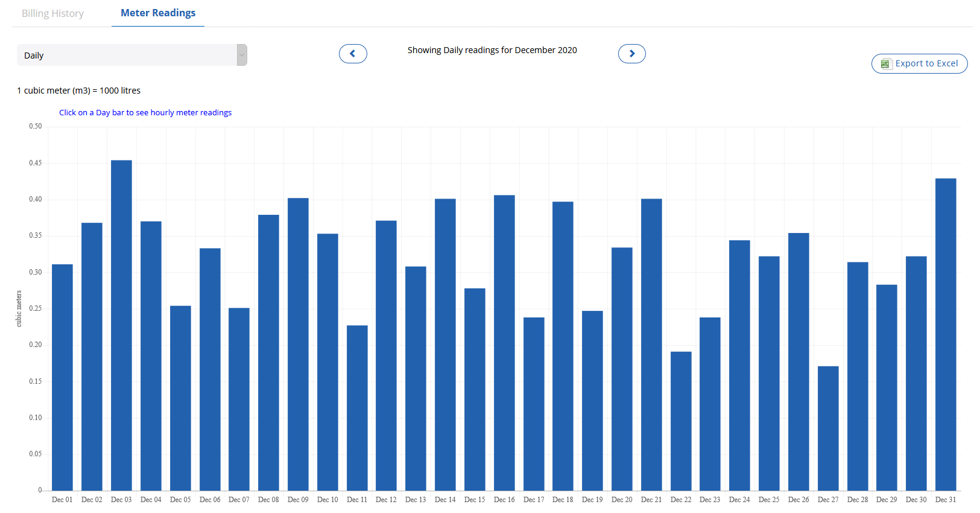Go to previous month with left arrow
Viewport: 980px width, 513px height.
353,54
